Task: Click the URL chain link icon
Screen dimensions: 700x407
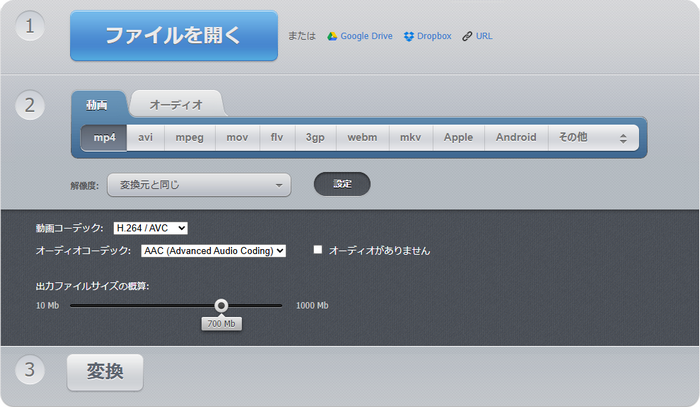Action: (467, 37)
